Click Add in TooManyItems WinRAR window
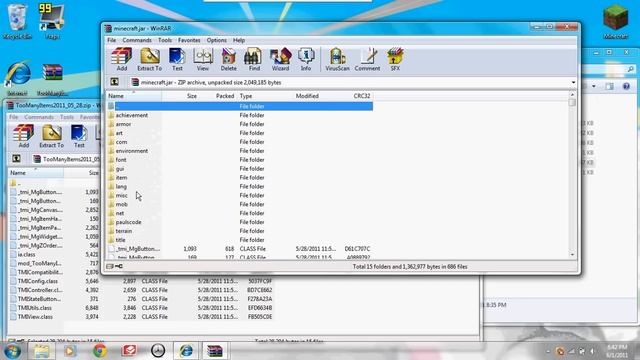The image size is (640, 360). pyautogui.click(x=24, y=136)
